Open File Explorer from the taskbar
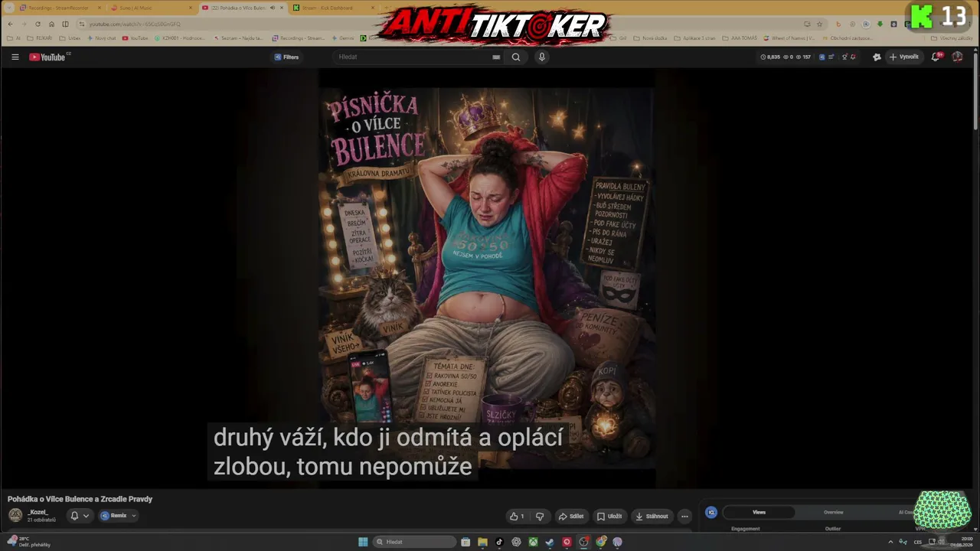The height and width of the screenshot is (551, 980). 482,542
